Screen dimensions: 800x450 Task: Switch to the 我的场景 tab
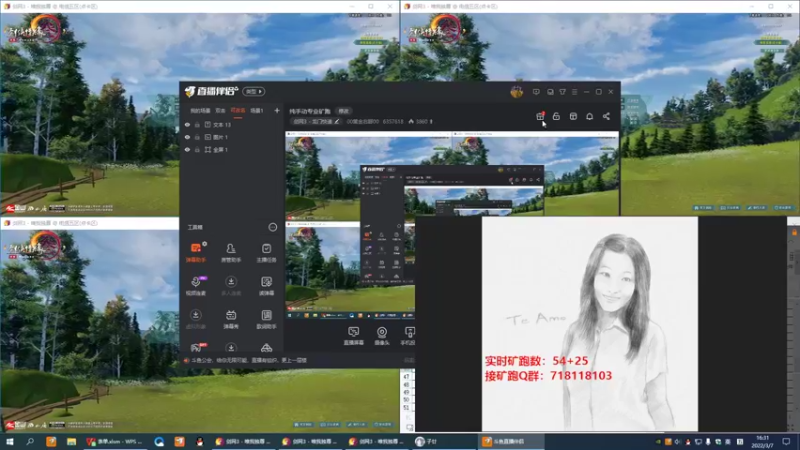point(200,111)
